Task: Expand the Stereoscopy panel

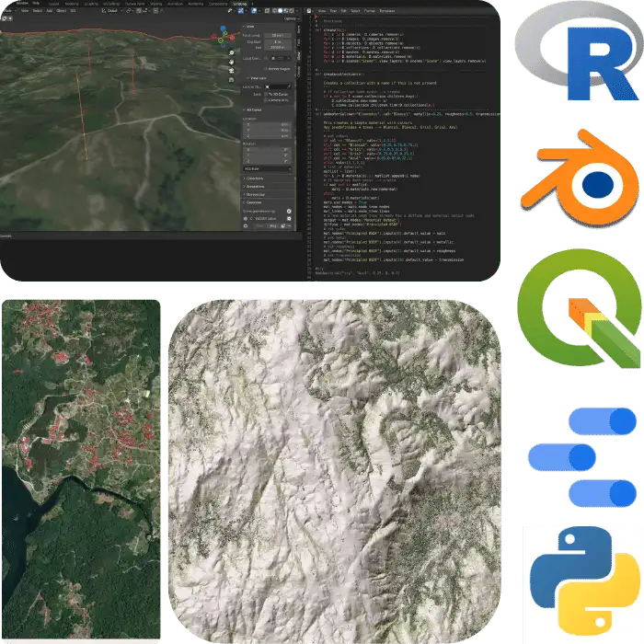Action: [255, 194]
